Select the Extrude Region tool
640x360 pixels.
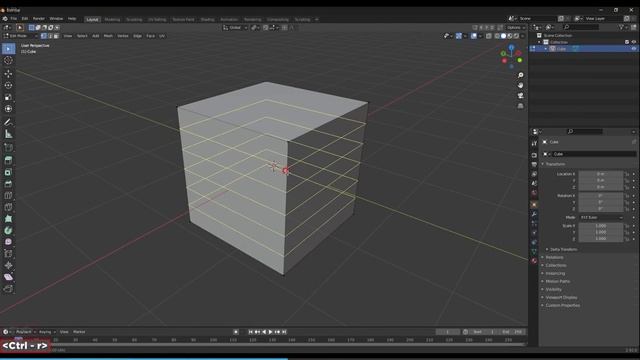tap(8, 160)
